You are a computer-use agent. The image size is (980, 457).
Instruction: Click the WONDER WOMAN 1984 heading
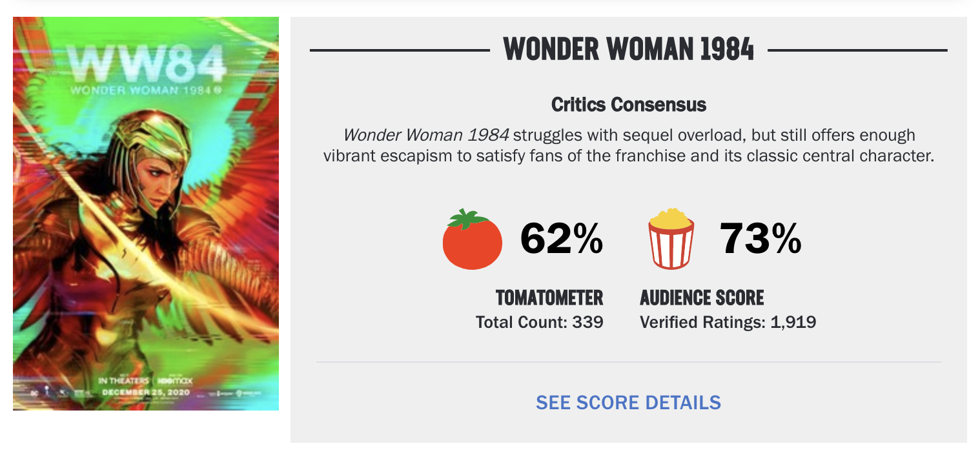pyautogui.click(x=628, y=49)
